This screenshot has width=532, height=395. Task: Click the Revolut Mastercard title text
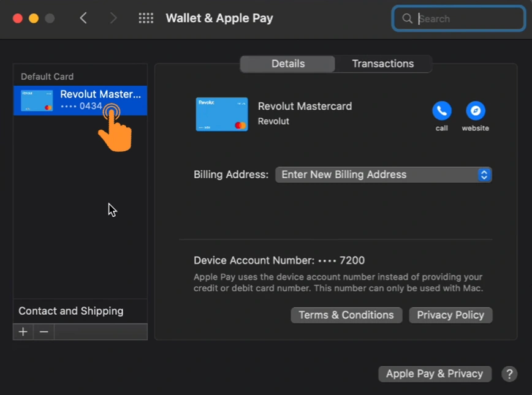pyautogui.click(x=305, y=106)
